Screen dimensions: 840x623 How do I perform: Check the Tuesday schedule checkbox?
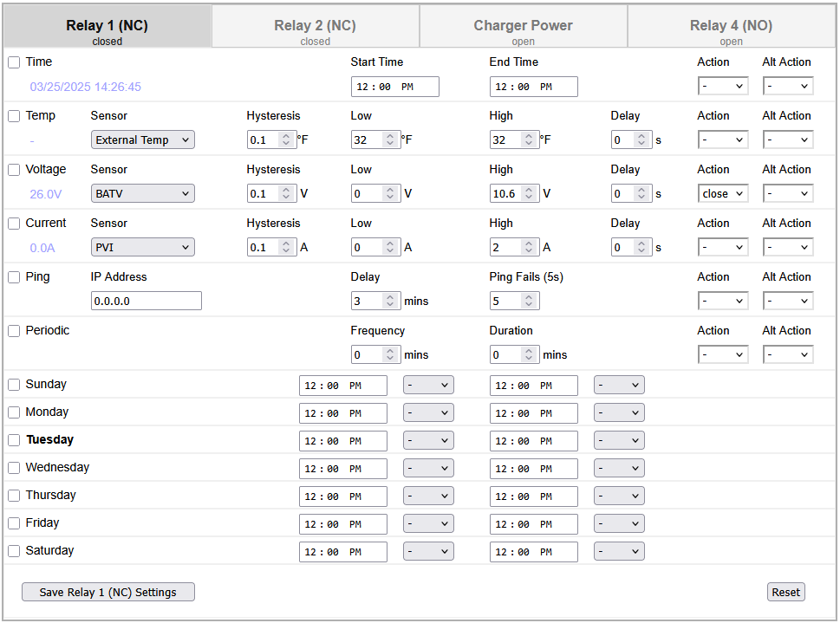[x=14, y=440]
